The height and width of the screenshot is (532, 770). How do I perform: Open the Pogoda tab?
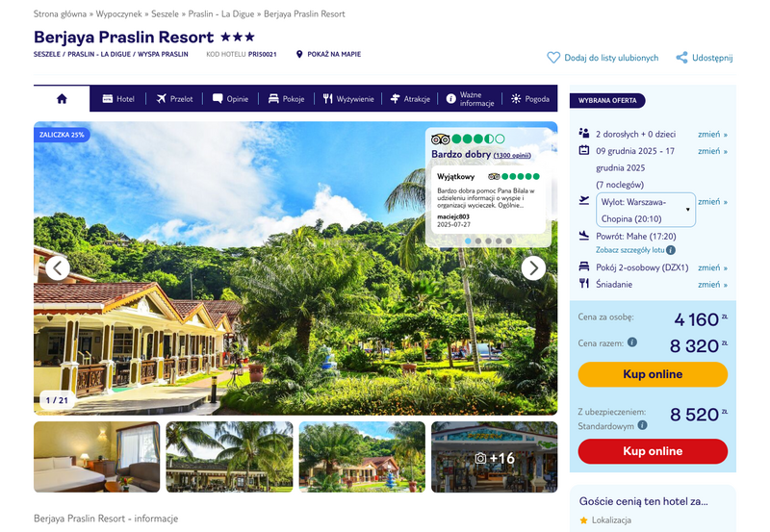pos(530,99)
